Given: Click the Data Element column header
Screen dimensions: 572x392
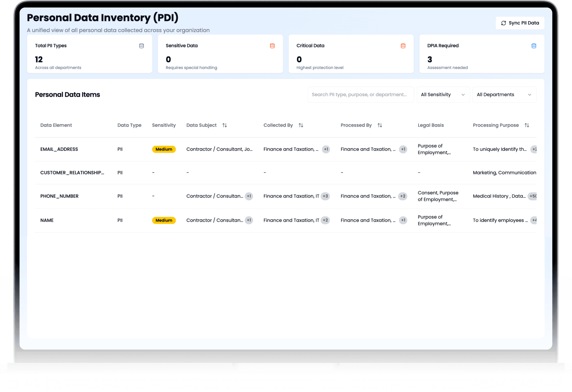Looking at the screenshot, I should [56, 125].
